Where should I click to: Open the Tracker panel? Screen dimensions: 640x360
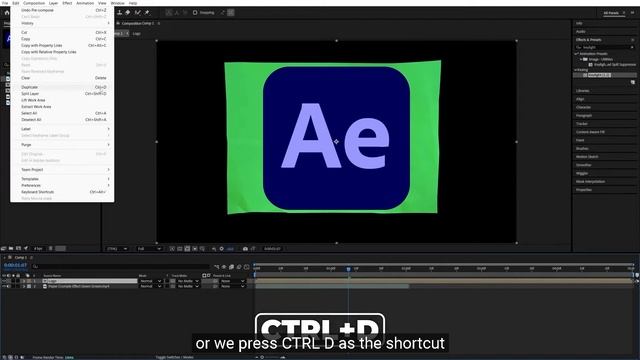click(582, 124)
